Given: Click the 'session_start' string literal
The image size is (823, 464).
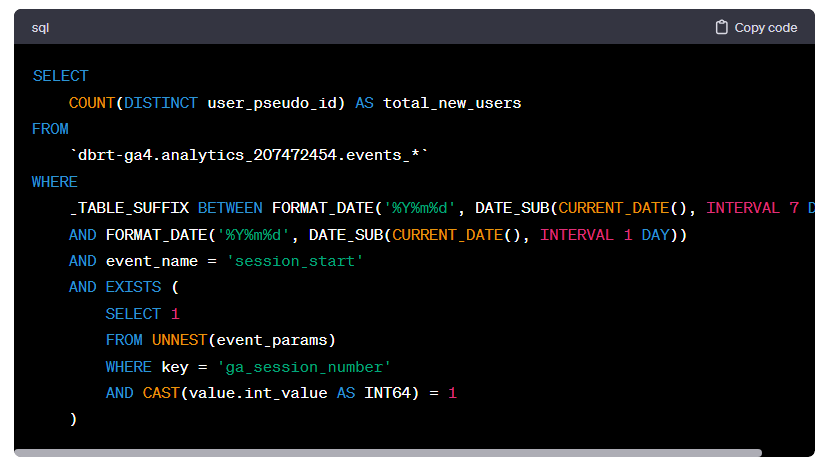Looking at the screenshot, I should [294, 261].
